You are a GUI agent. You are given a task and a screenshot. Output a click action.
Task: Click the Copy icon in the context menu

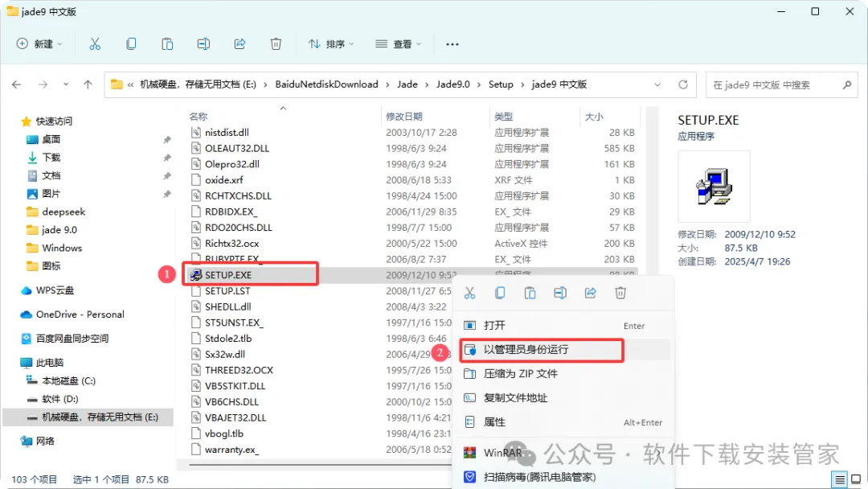click(x=500, y=293)
